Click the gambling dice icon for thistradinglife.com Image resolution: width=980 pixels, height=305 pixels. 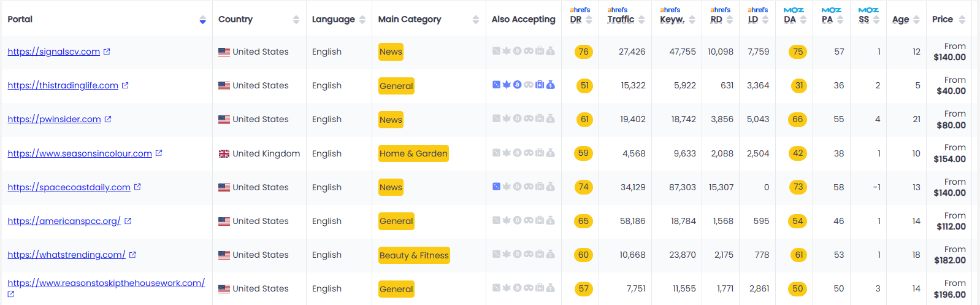click(x=496, y=85)
